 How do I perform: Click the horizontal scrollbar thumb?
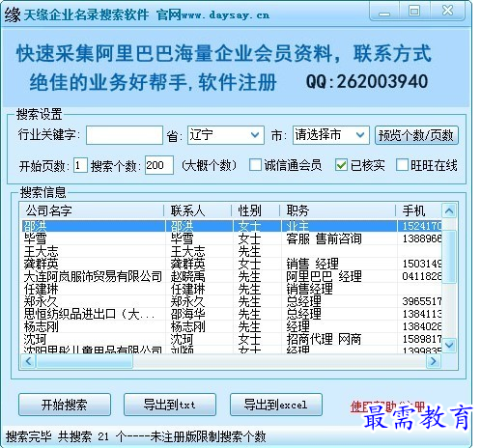click(85, 361)
